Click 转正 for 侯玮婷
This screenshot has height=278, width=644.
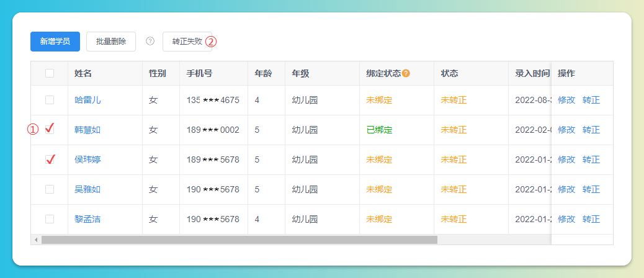pyautogui.click(x=591, y=159)
